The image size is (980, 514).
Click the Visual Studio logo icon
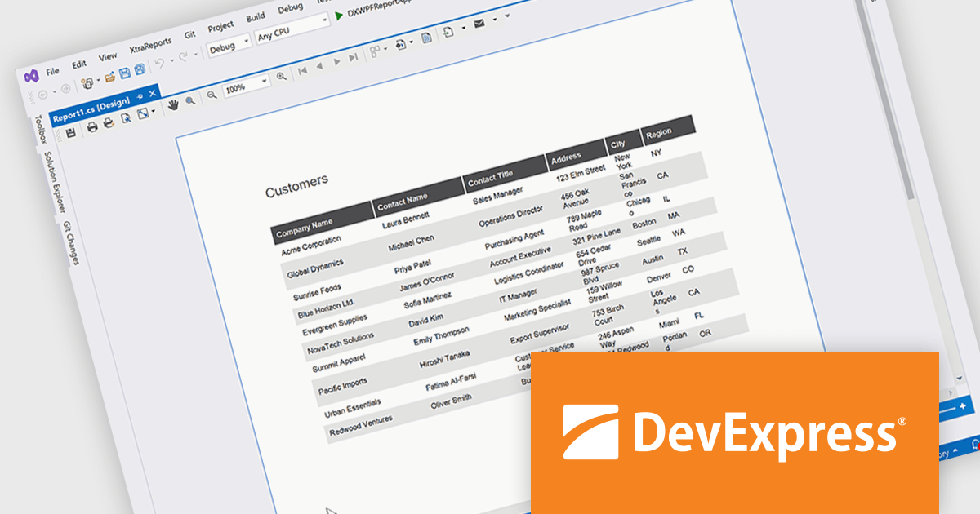coord(31,77)
